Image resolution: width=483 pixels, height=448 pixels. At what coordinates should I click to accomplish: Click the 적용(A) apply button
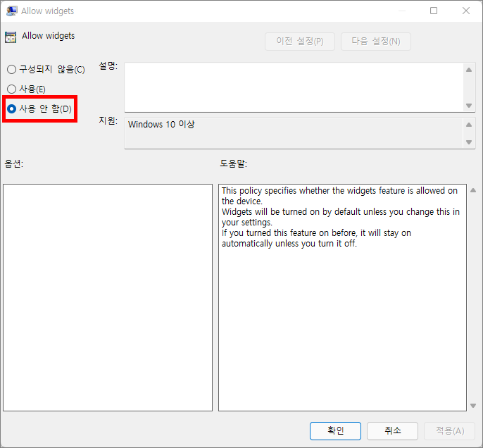point(450,431)
